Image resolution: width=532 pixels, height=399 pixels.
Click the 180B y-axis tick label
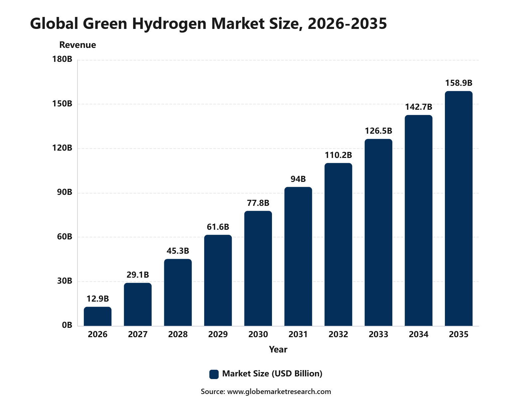62,59
